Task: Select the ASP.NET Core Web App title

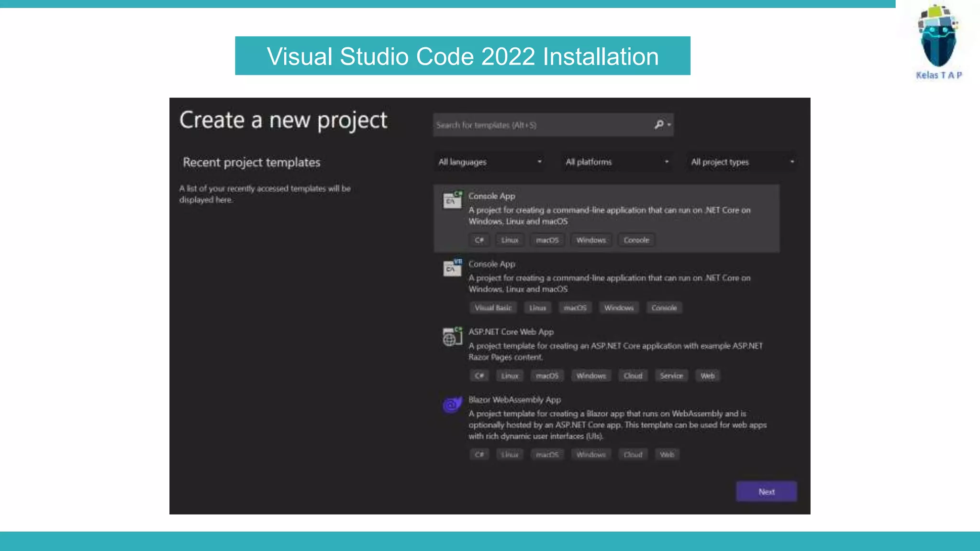Action: coord(511,332)
